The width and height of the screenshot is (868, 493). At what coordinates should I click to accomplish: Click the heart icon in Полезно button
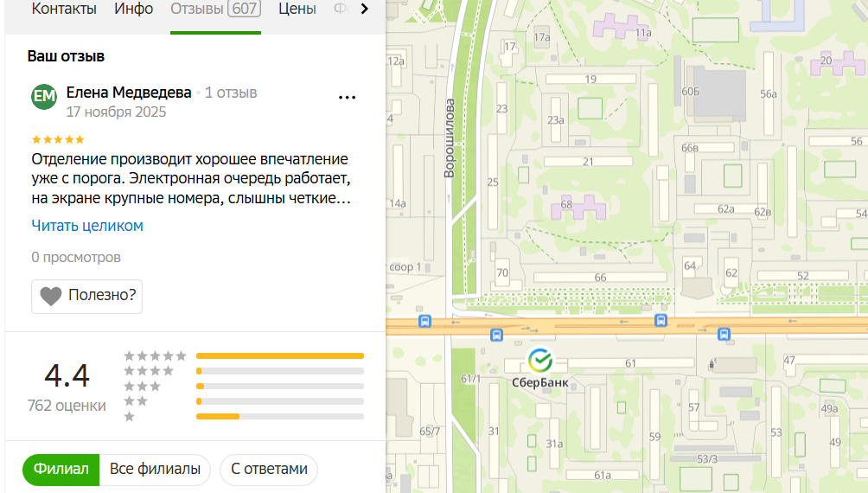coord(51,297)
